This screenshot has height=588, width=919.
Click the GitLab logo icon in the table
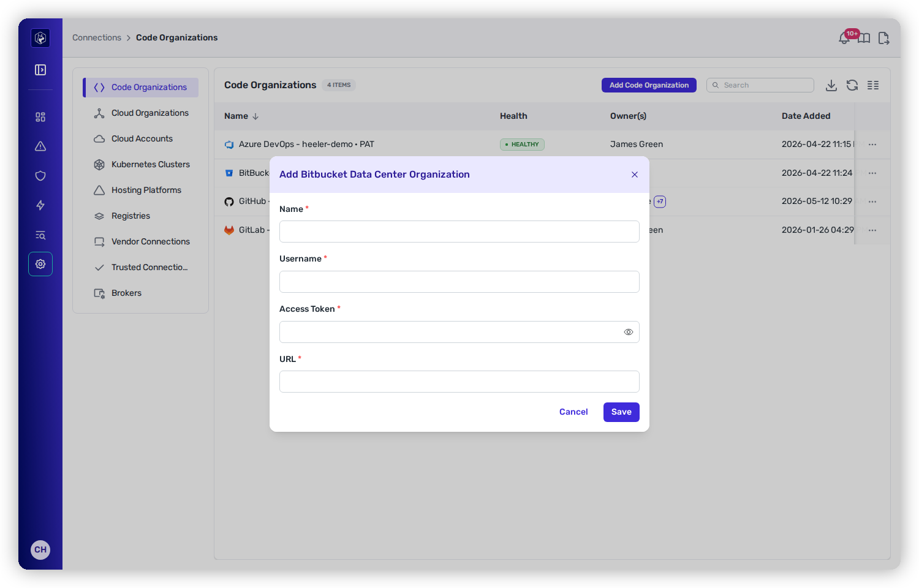pos(229,230)
